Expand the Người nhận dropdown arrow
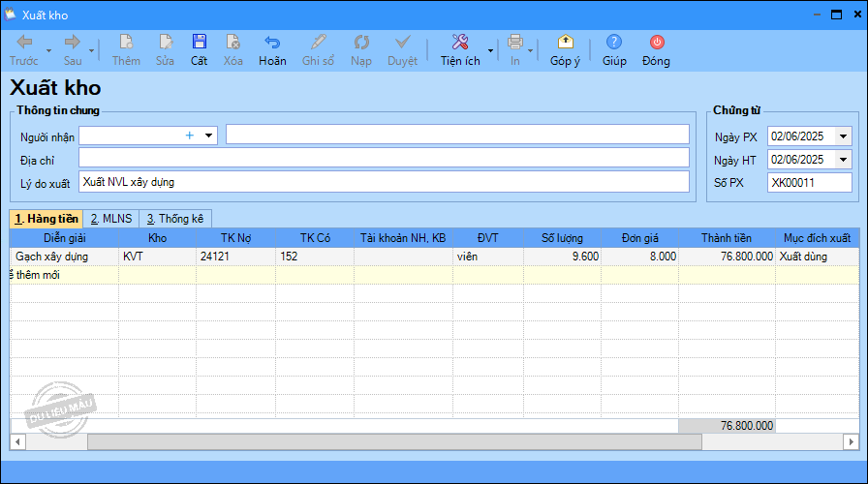Screen dimensions: 868x484 coord(208,136)
